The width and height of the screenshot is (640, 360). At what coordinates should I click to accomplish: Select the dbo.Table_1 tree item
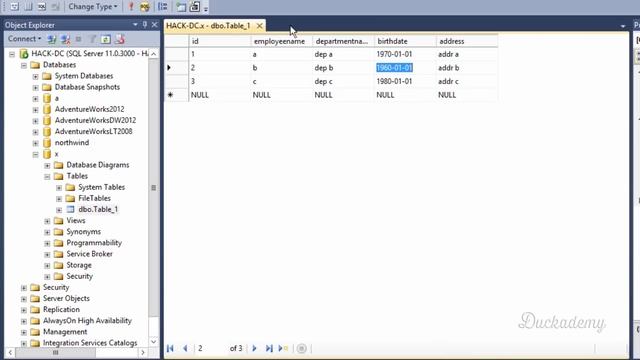click(x=98, y=209)
